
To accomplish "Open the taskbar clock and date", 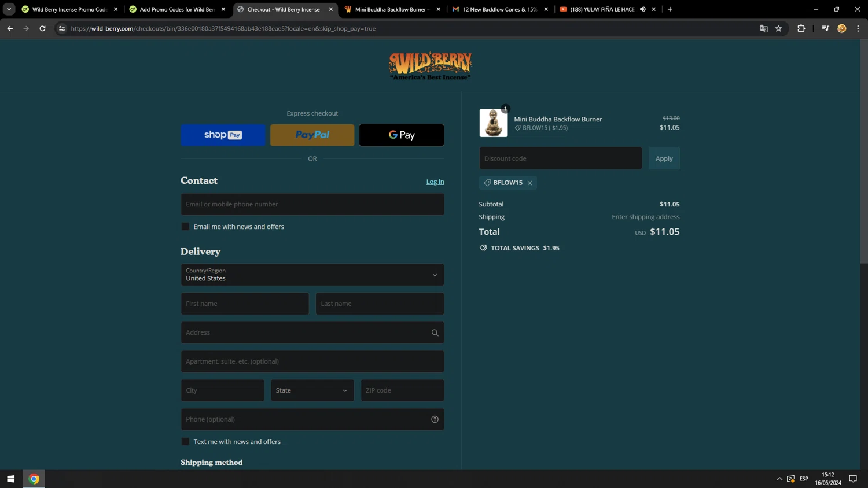I will click(x=828, y=479).
